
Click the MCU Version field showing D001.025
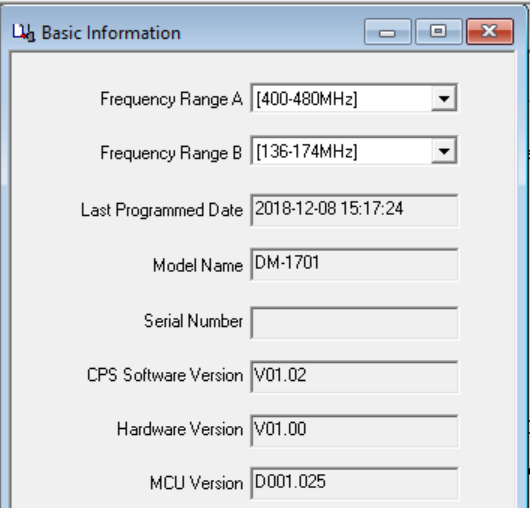coord(354,483)
